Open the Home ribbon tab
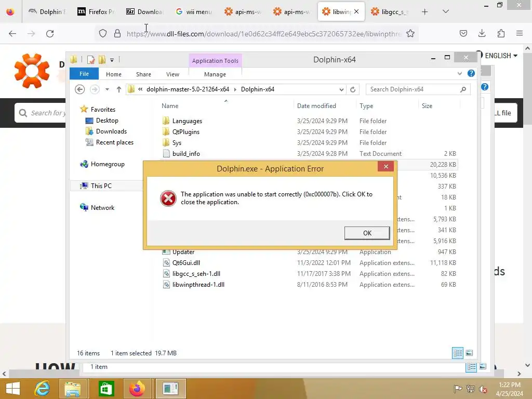The height and width of the screenshot is (399, 532). pyautogui.click(x=114, y=74)
